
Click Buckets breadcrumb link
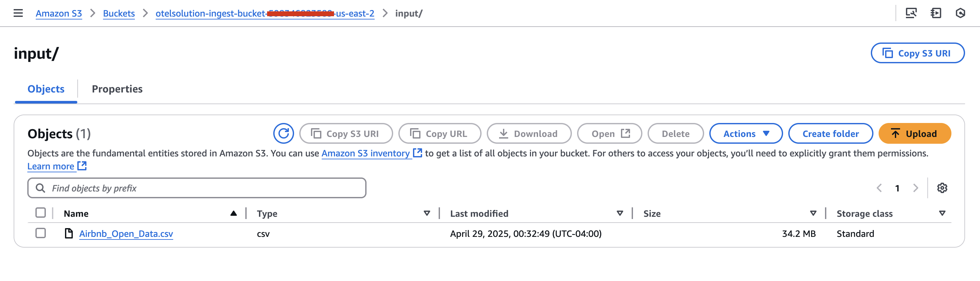click(119, 13)
